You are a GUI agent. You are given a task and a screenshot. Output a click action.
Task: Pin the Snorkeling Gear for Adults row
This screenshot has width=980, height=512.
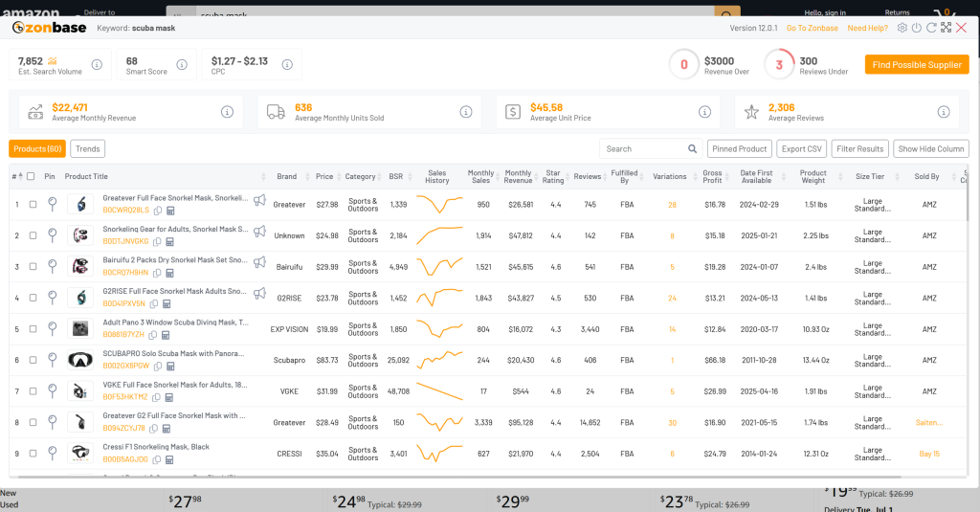coord(53,235)
